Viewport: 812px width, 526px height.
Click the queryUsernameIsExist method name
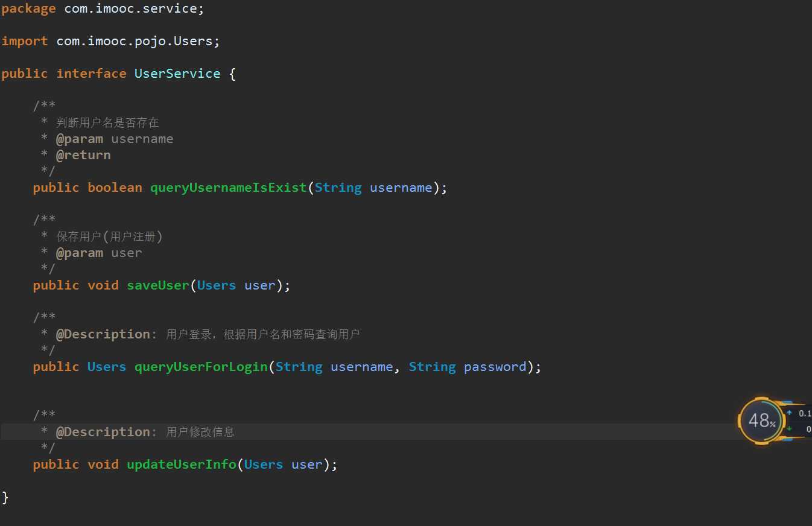229,188
